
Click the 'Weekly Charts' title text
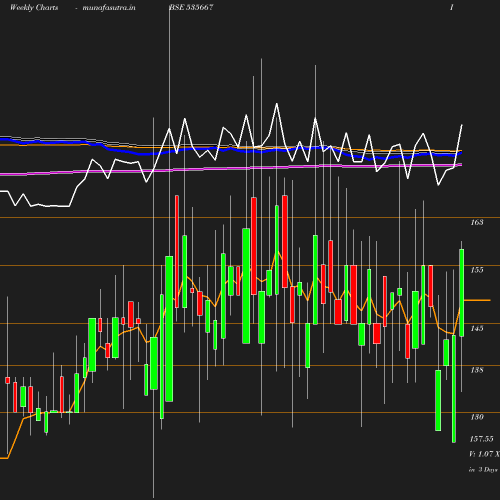(x=34, y=7)
